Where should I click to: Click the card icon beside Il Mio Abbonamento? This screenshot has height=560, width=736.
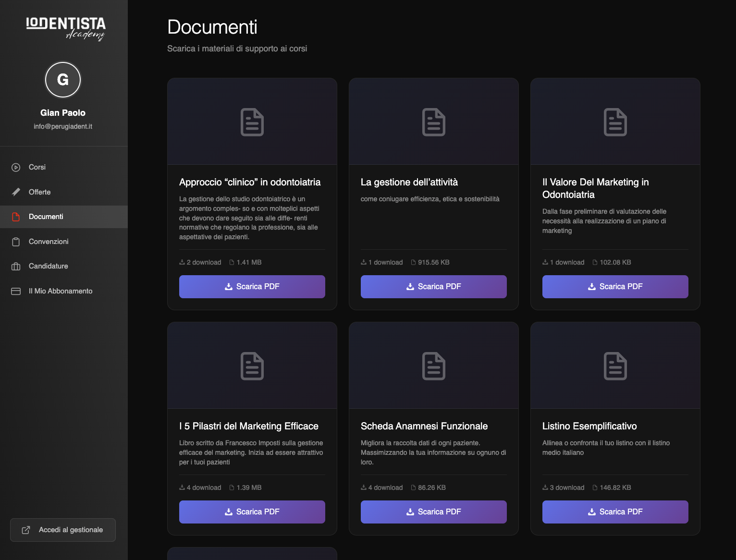click(x=16, y=291)
